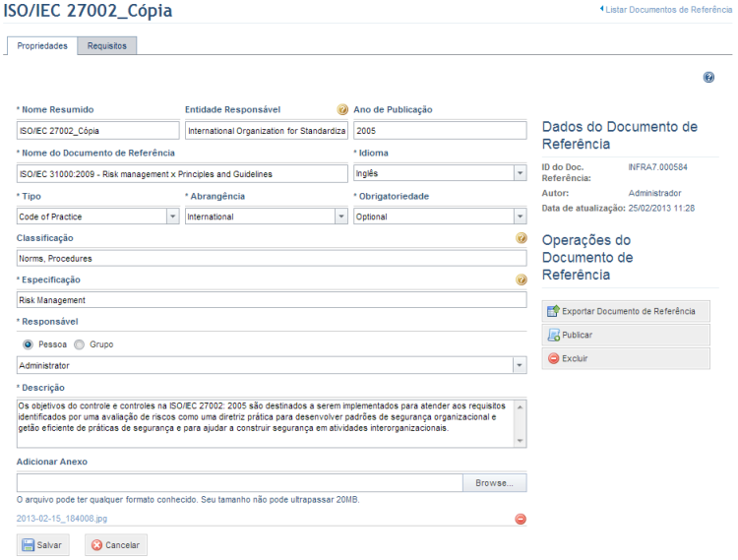The height and width of the screenshot is (560, 738).
Task: Click the Excluir button
Action: pos(626,358)
